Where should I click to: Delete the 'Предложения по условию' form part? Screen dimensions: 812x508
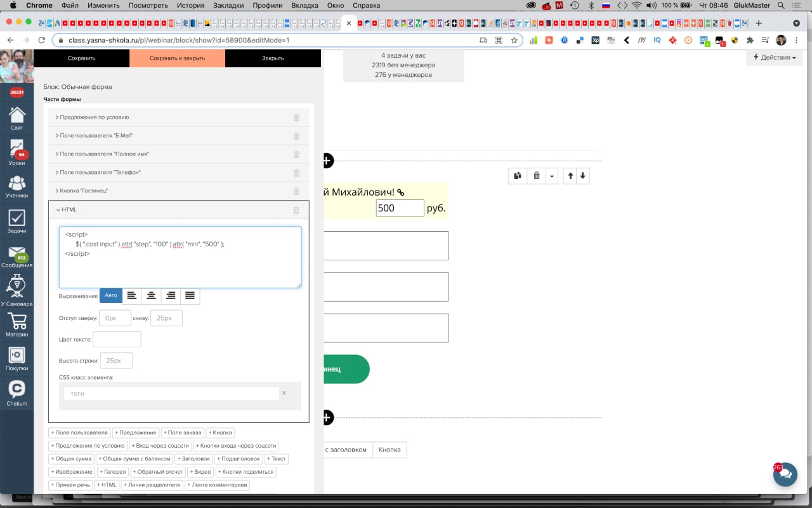(x=296, y=117)
